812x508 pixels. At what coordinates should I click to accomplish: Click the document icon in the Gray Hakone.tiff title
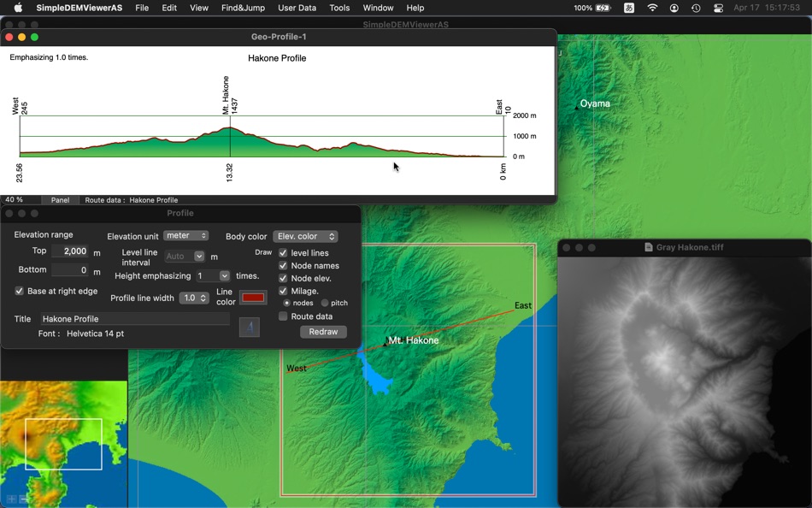pos(649,247)
